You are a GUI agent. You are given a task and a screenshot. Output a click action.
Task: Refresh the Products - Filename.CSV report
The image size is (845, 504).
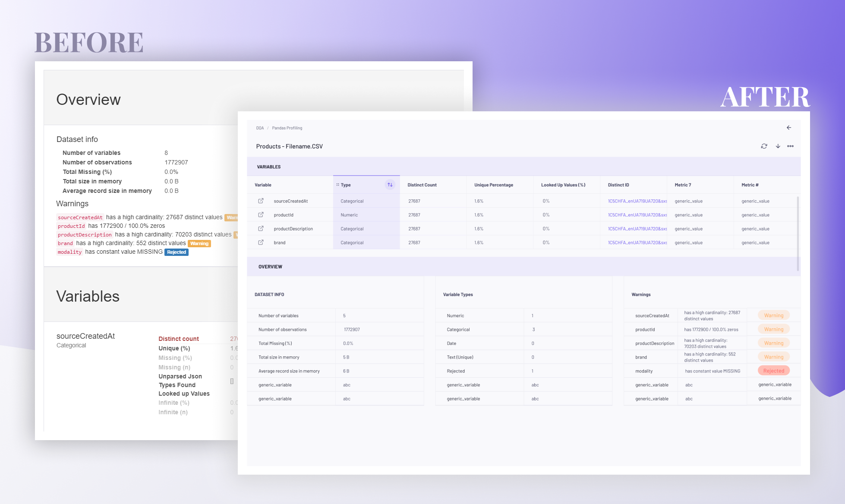point(764,146)
